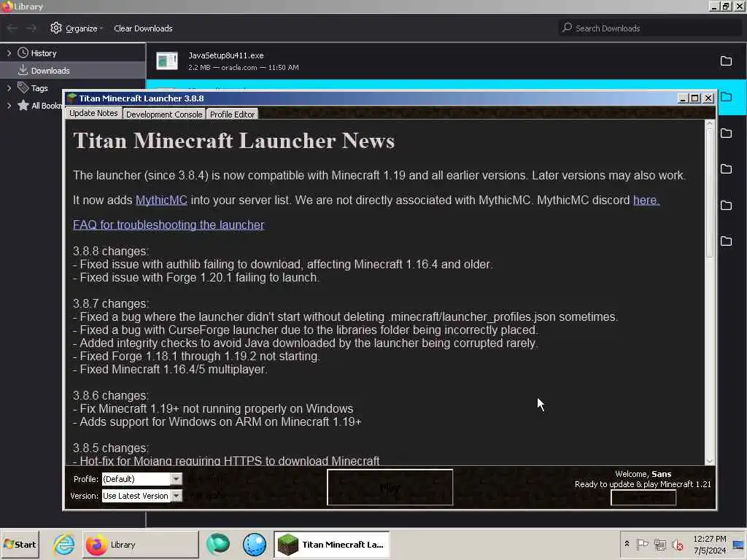Select History in Library sidebar
The image size is (747, 560).
(x=73, y=52)
